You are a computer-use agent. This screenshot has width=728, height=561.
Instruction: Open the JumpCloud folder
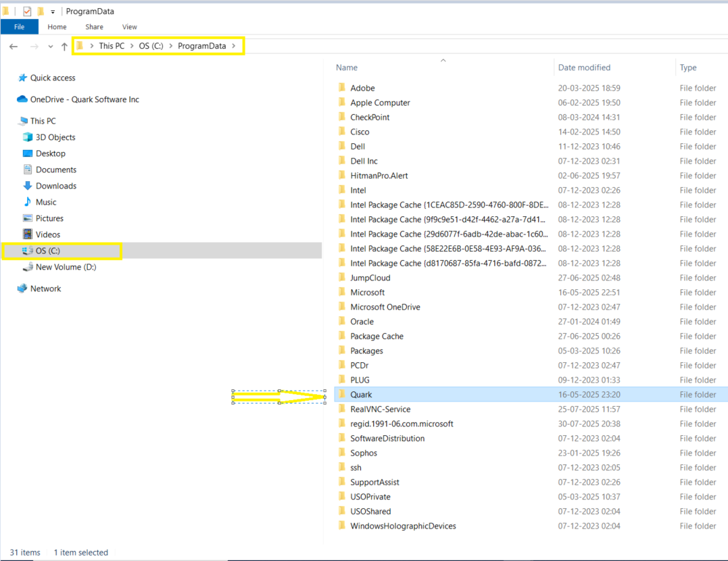coord(370,277)
